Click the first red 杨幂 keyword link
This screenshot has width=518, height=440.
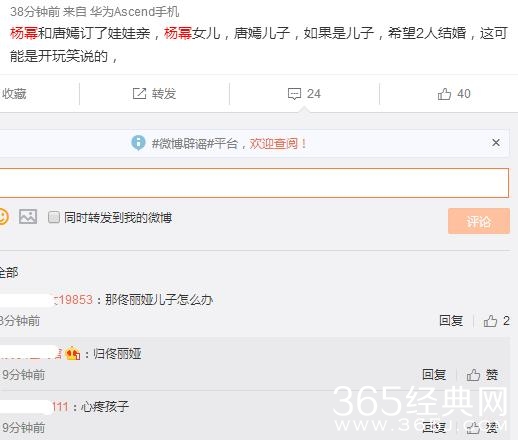(24, 33)
